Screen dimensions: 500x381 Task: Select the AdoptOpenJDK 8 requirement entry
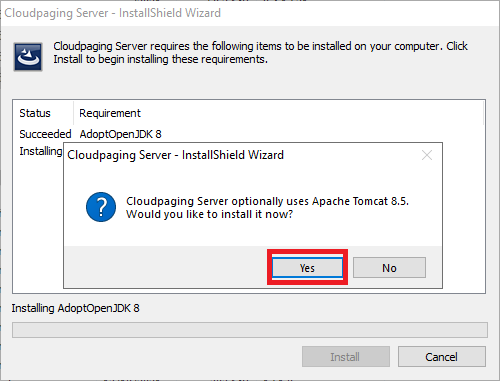coord(120,134)
